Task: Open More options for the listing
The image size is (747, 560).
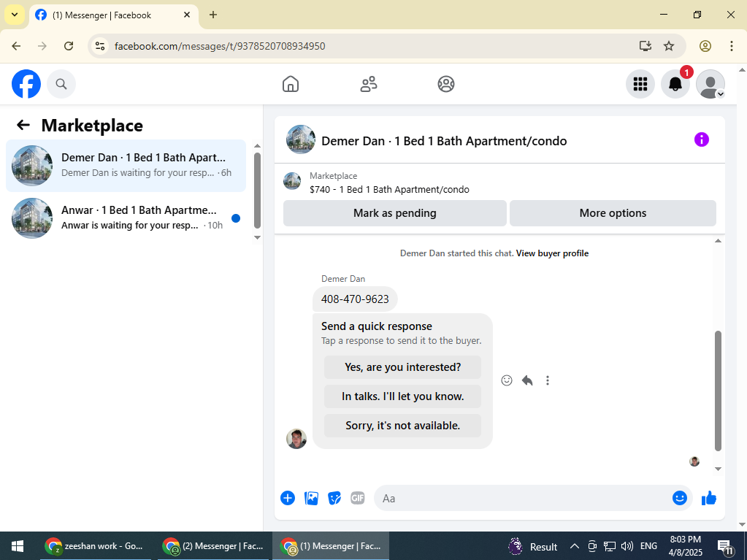Action: pos(613,213)
